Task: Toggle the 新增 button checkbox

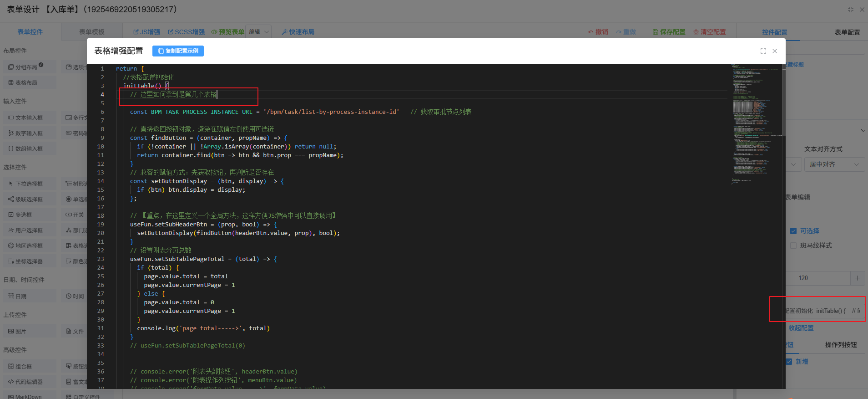Action: (x=789, y=362)
